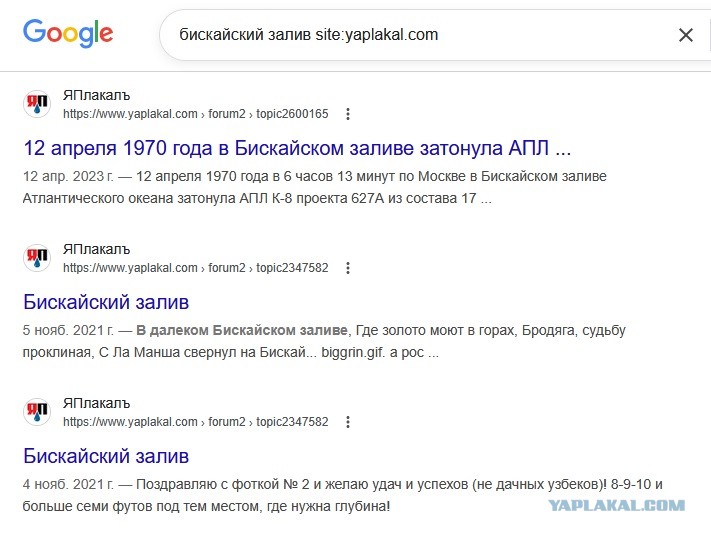Open ЯПлакалъ favicon for topic2600165 result
The height and width of the screenshot is (535, 711).
pos(37,104)
